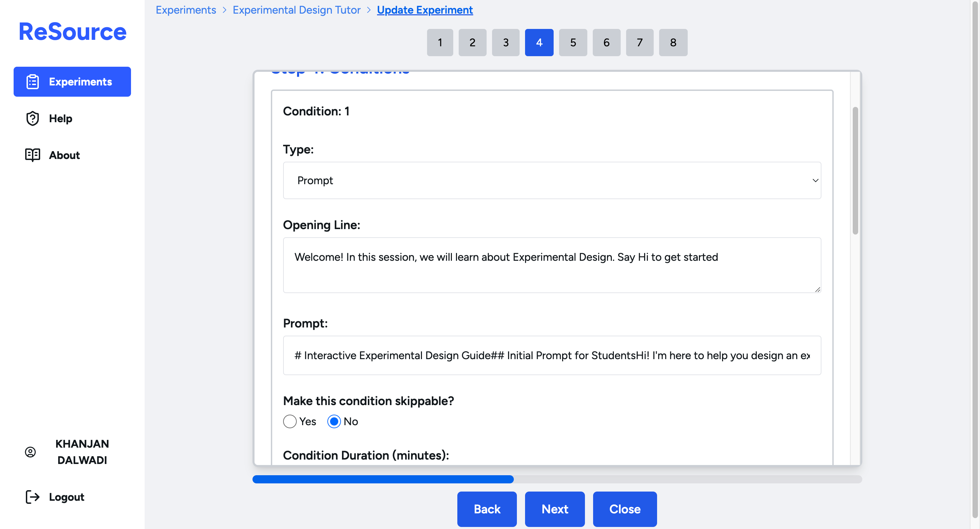The height and width of the screenshot is (529, 980).
Task: Go to step 5 tab
Action: [x=573, y=43]
